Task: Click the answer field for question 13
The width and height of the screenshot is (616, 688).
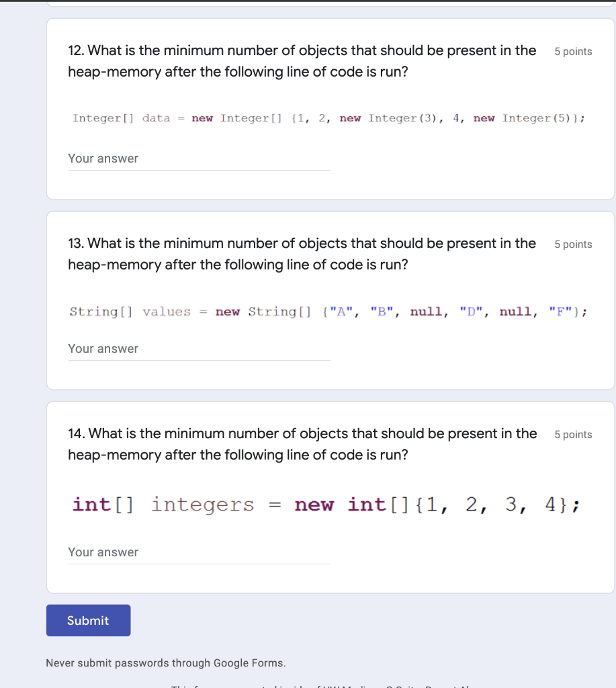Action: tap(199, 350)
